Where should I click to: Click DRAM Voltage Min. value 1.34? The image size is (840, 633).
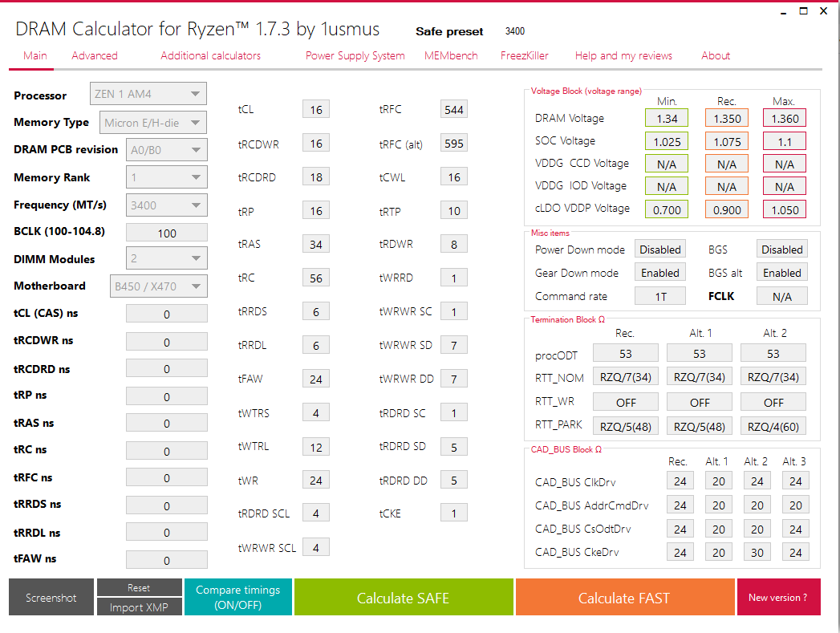(667, 119)
